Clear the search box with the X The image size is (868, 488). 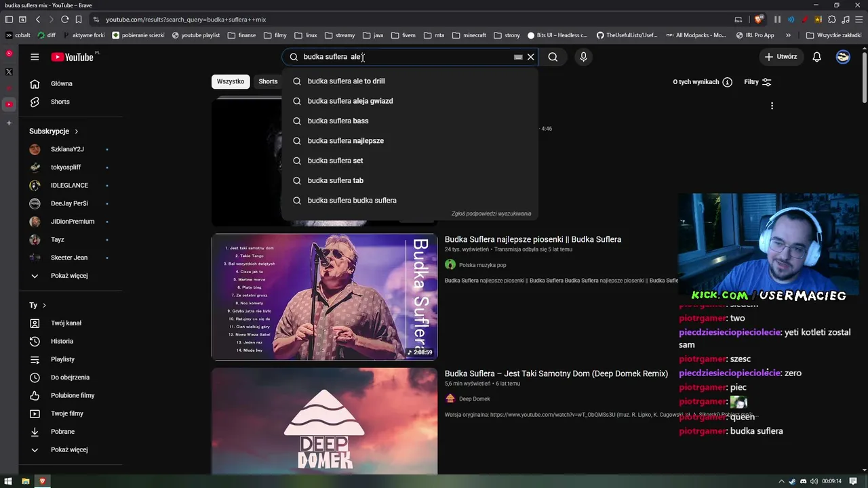[531, 57]
